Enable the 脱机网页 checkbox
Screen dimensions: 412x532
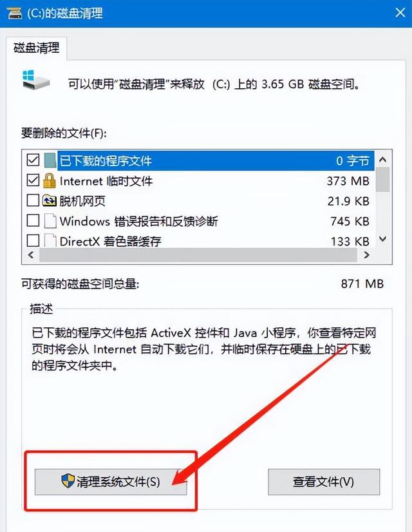click(33, 200)
